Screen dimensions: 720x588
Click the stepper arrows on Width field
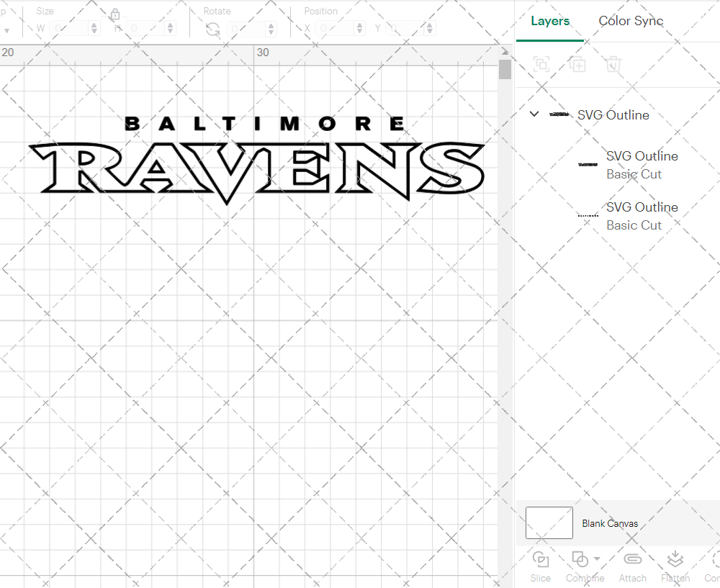point(94,27)
